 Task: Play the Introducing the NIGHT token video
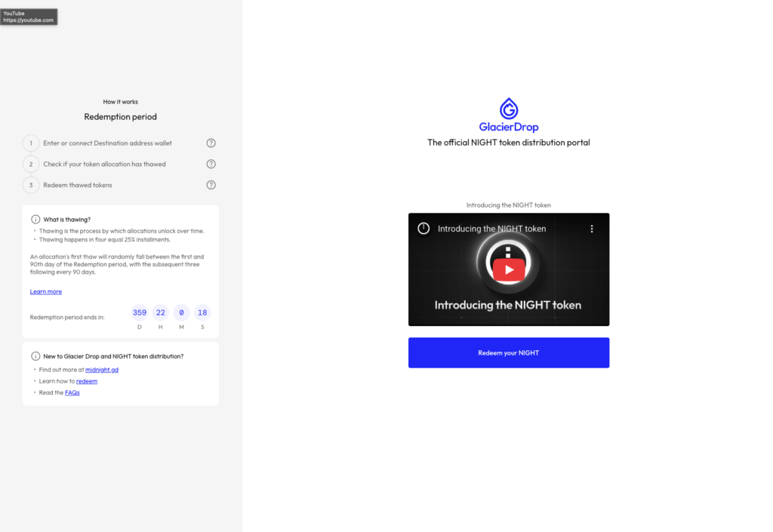509,270
